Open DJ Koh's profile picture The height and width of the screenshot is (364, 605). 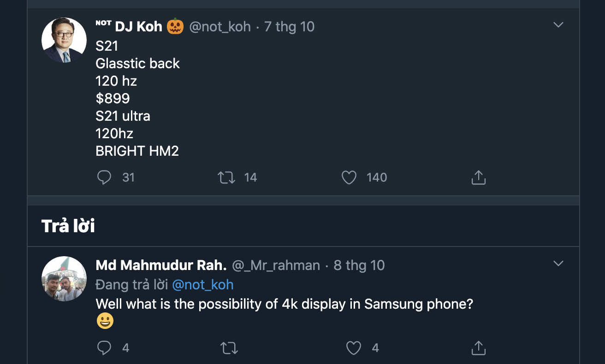tap(64, 41)
